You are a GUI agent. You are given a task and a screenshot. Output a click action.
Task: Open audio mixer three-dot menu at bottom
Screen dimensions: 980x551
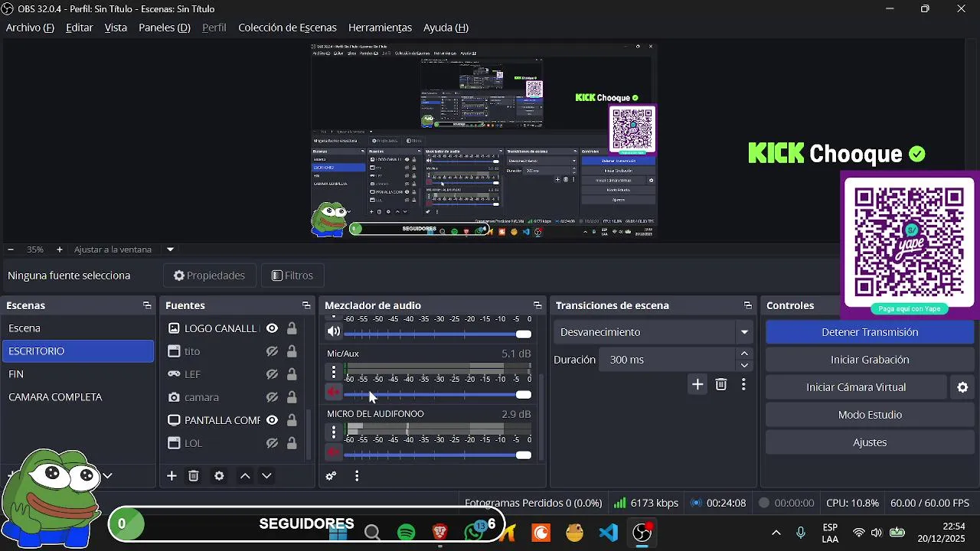[x=357, y=476]
